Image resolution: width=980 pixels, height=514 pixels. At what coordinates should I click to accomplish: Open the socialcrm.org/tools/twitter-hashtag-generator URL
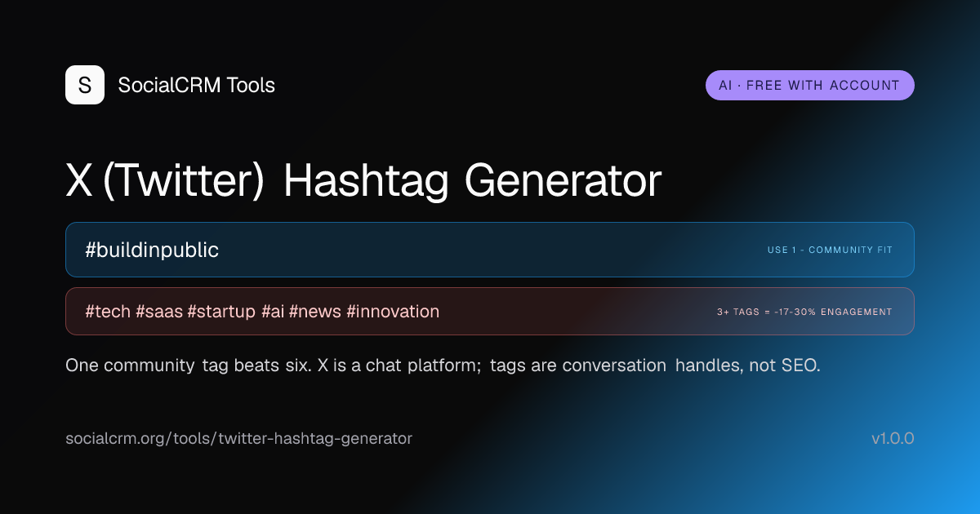238,439
